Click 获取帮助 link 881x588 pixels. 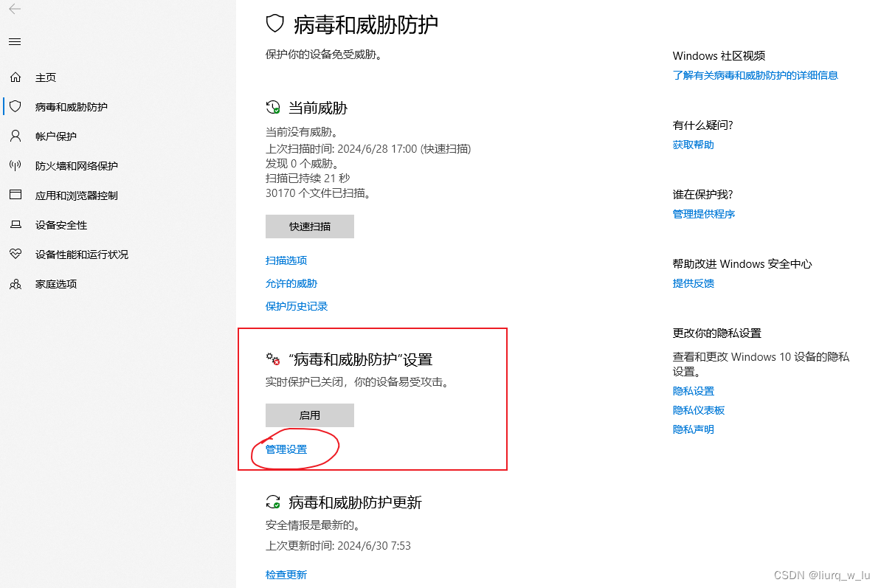(x=693, y=145)
